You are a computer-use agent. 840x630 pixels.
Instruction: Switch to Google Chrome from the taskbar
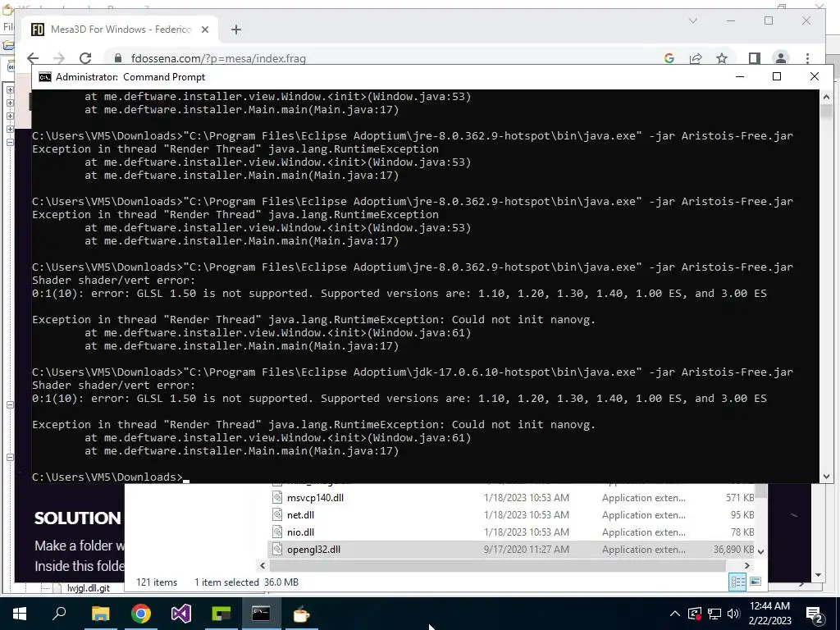pyautogui.click(x=141, y=614)
